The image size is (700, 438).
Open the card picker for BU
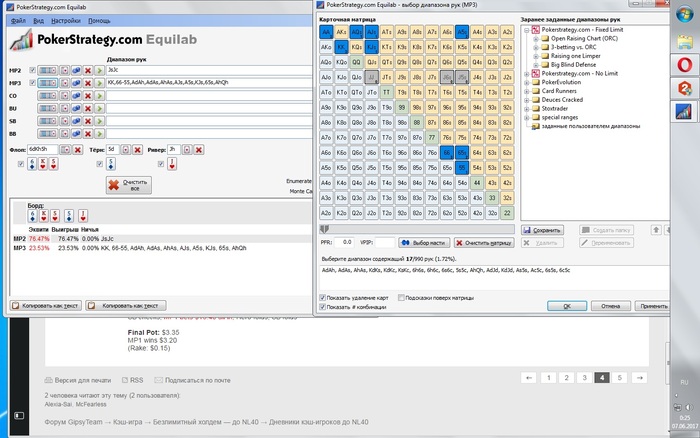(x=65, y=108)
